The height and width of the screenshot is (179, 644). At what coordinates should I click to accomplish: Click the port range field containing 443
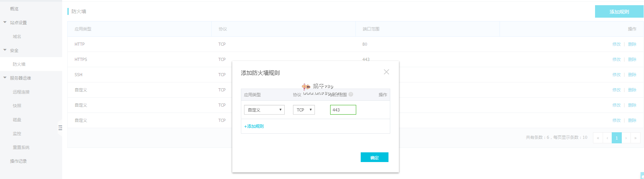(x=343, y=110)
